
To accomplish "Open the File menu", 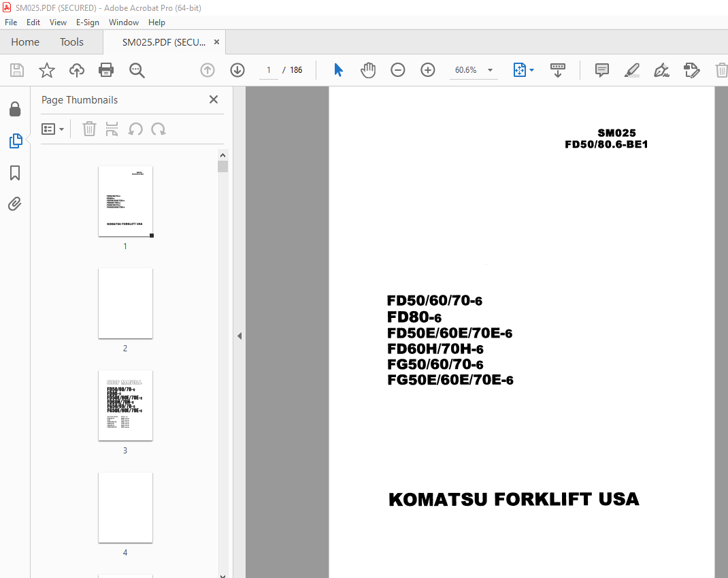I will (x=11, y=22).
